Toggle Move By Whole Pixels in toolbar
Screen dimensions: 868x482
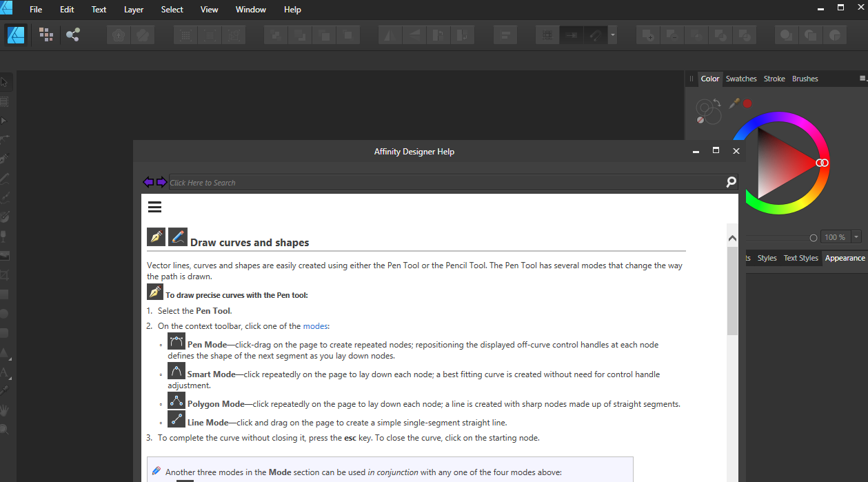click(571, 34)
